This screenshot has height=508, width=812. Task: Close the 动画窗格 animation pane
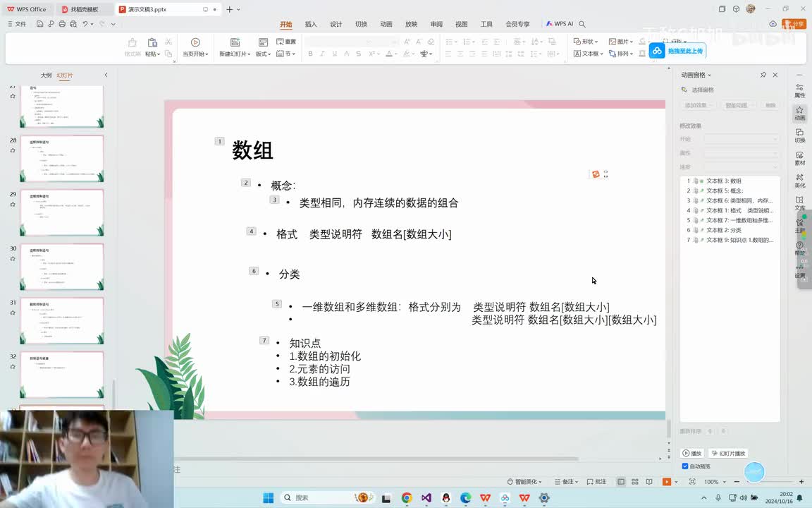[x=775, y=75]
